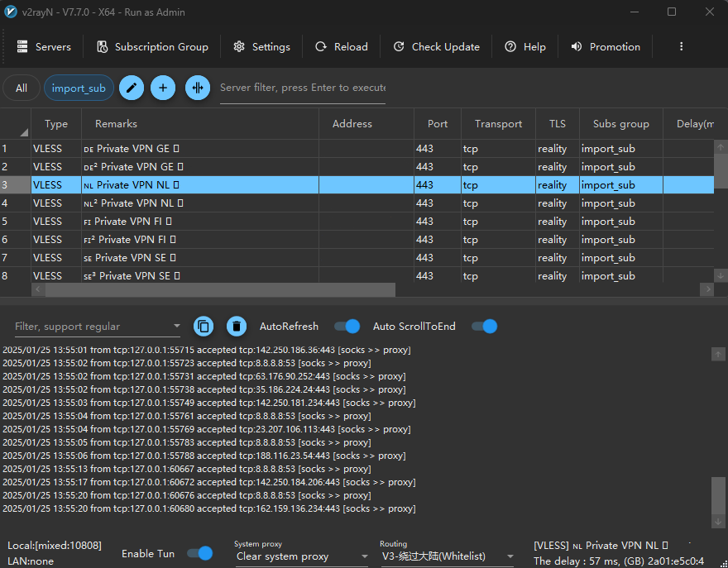
Task: Open the three-dot more options menu
Action: point(681,47)
